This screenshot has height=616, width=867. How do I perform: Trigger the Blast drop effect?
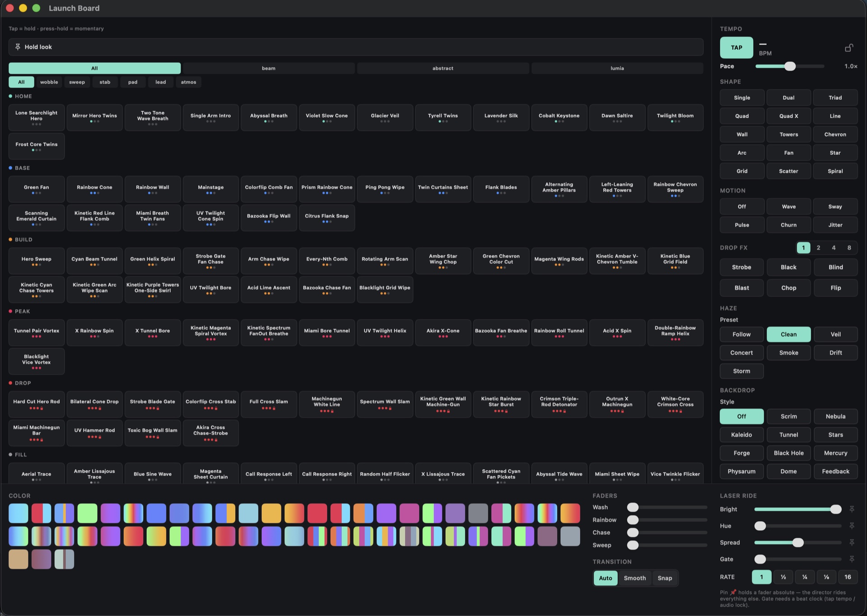[741, 288]
